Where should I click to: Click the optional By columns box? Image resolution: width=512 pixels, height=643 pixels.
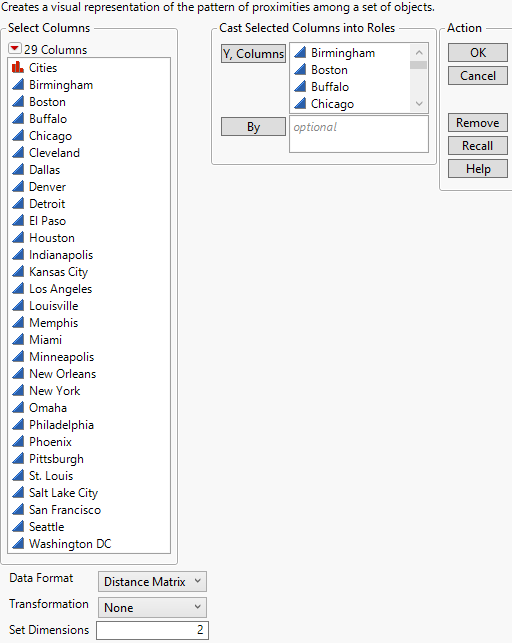click(x=359, y=134)
